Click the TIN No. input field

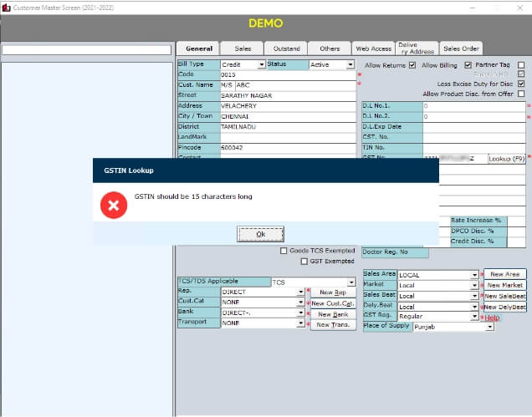pos(474,147)
